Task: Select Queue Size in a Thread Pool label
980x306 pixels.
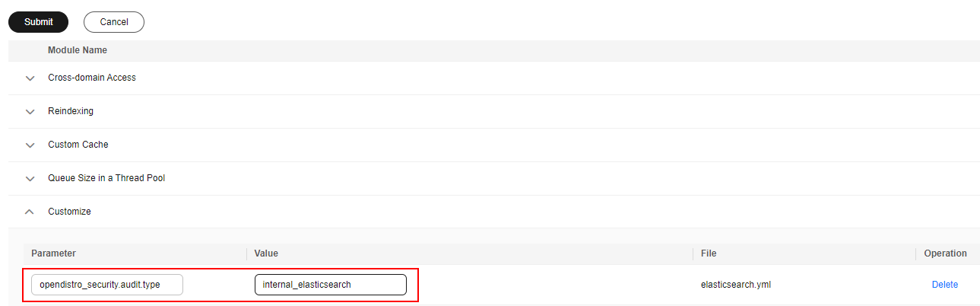Action: (x=106, y=178)
